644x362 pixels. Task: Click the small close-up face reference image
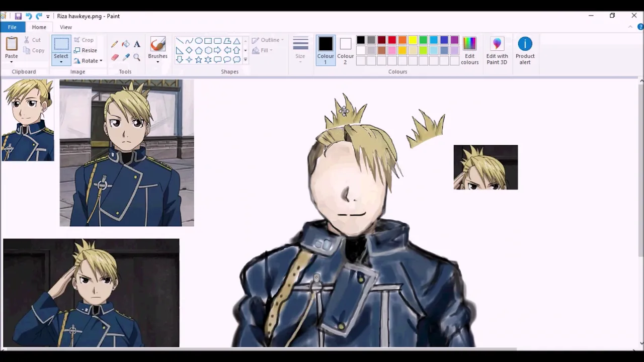486,167
